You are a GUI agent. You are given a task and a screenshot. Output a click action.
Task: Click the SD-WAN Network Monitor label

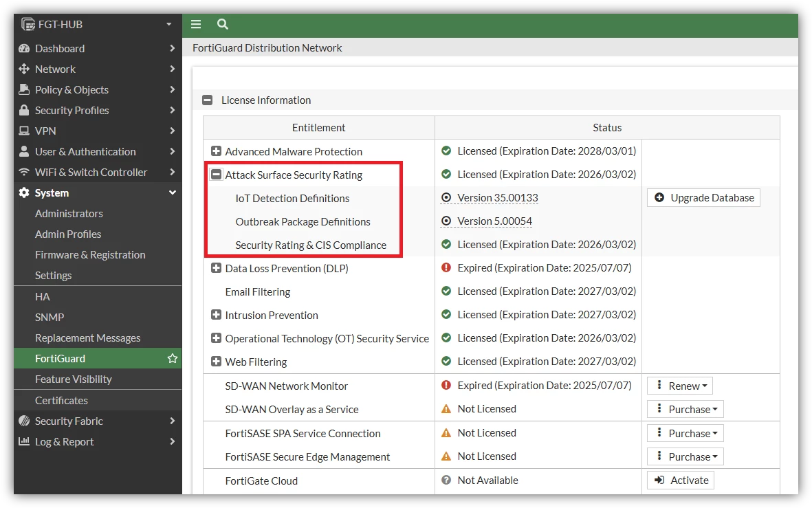(287, 386)
